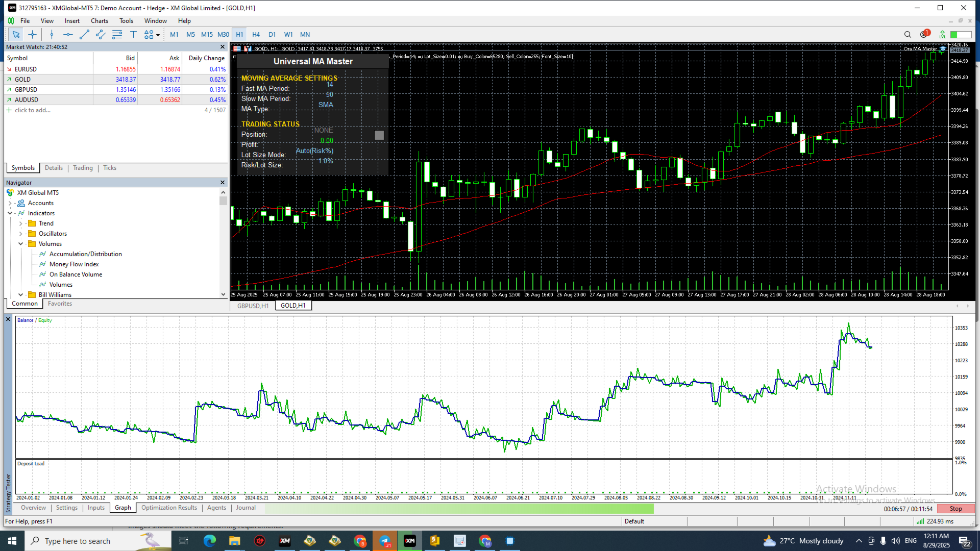This screenshot has height=551, width=980.
Task: Switch chart to M15 timeframe
Action: [x=207, y=35]
